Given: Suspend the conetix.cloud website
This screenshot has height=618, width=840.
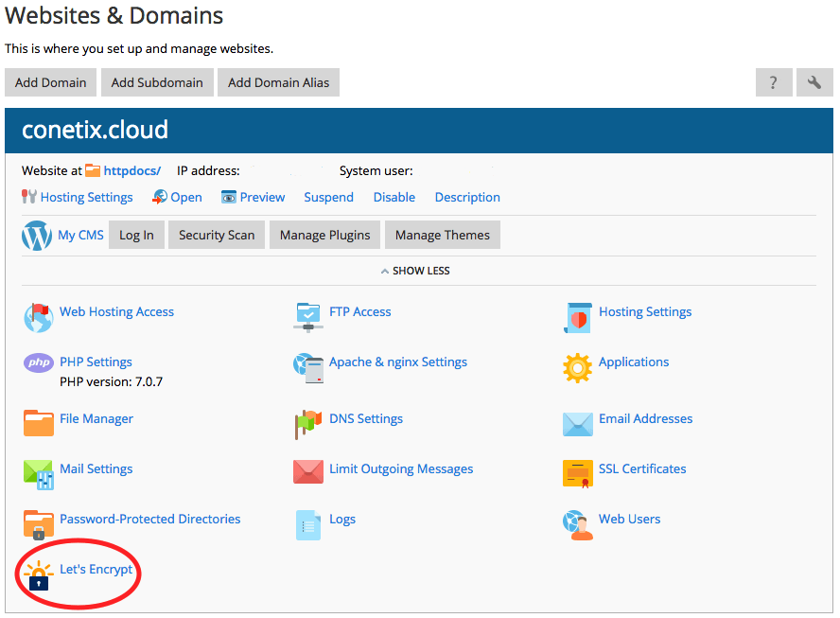Looking at the screenshot, I should [x=328, y=197].
